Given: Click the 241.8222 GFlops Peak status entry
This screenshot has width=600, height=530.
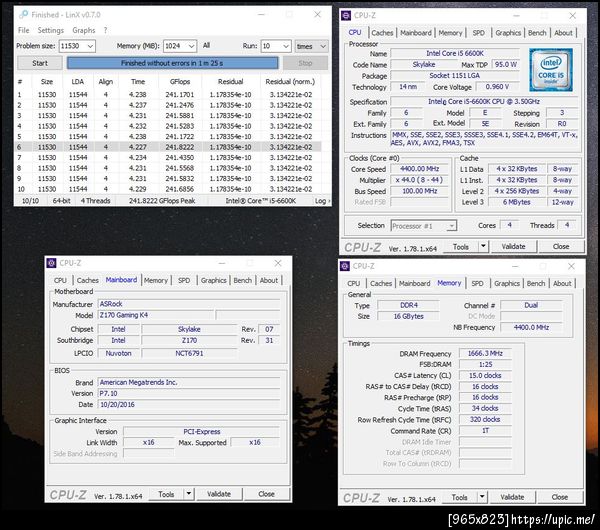Looking at the screenshot, I should coord(162,201).
